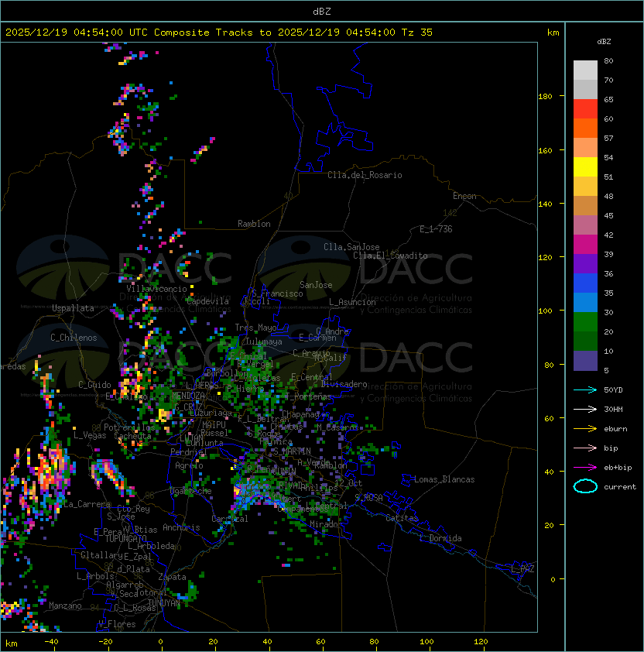Click the dBZ title at top

[x=322, y=12]
